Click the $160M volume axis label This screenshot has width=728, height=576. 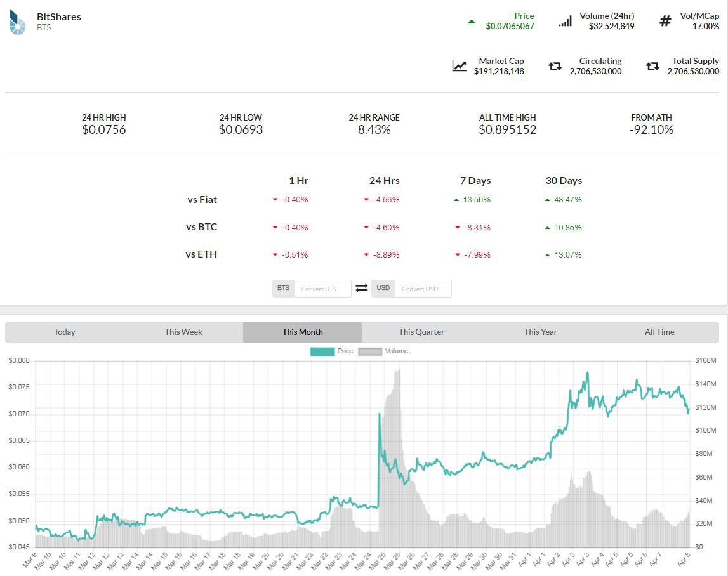tap(706, 361)
